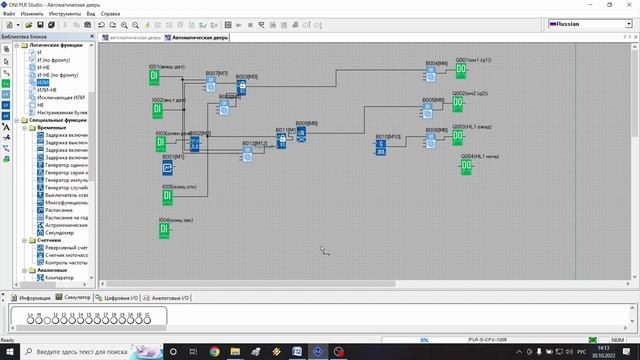This screenshot has width=640, height=360.
Task: Select the pointer tool in left toolbar
Action: tap(6, 61)
